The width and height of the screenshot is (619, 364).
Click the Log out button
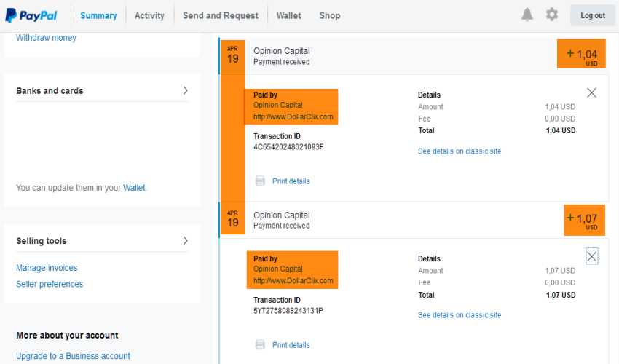pyautogui.click(x=593, y=15)
